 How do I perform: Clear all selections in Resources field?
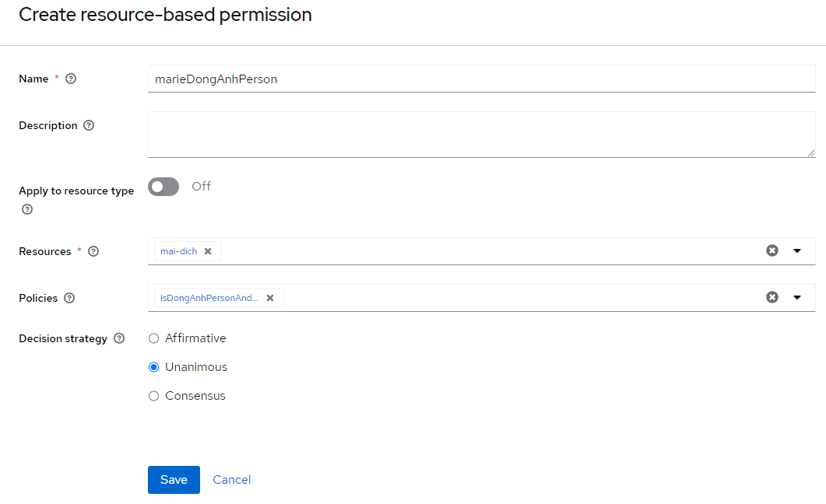coord(772,250)
